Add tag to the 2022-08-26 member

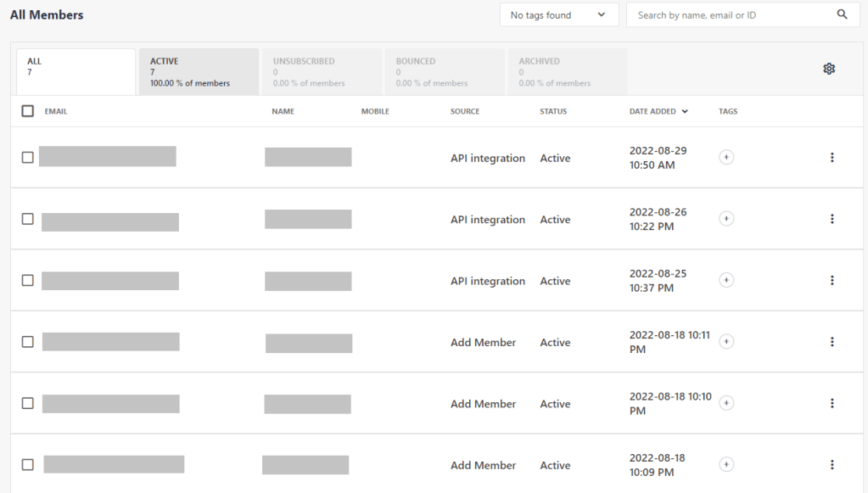[x=726, y=219]
